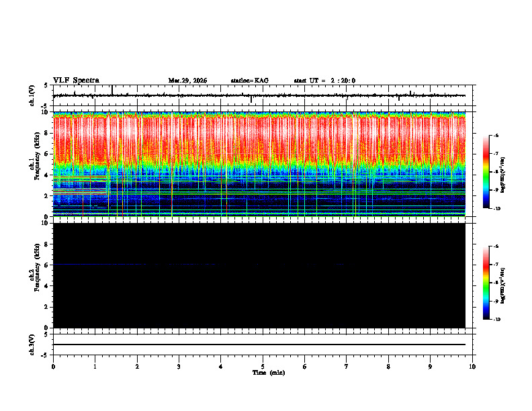
Task: Click time axis tick label 6
Action: point(305,367)
